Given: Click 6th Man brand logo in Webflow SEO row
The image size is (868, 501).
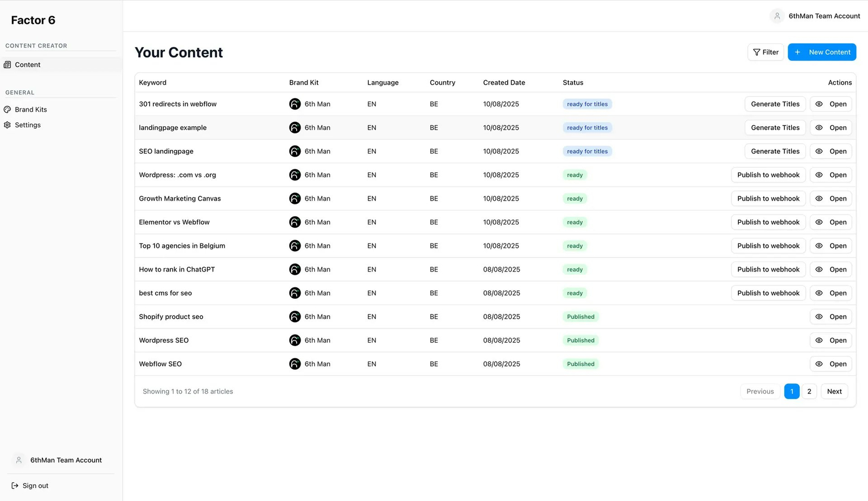Looking at the screenshot, I should tap(295, 364).
